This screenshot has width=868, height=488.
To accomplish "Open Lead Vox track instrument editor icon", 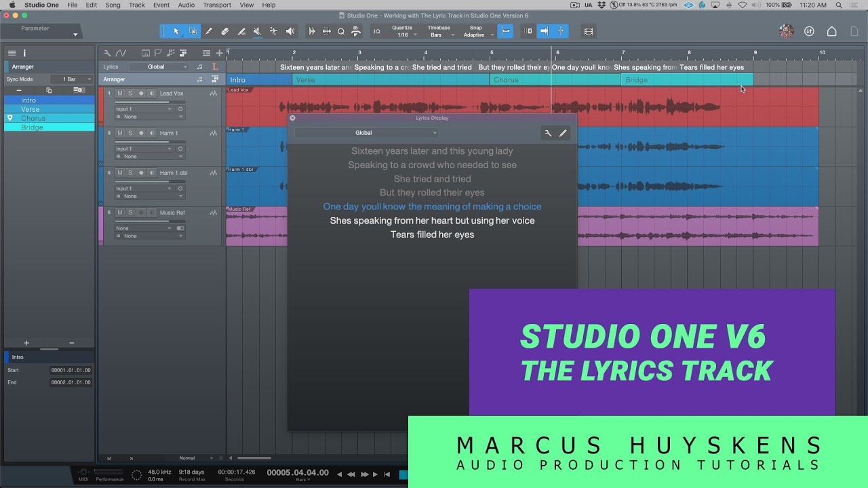I will tap(214, 94).
